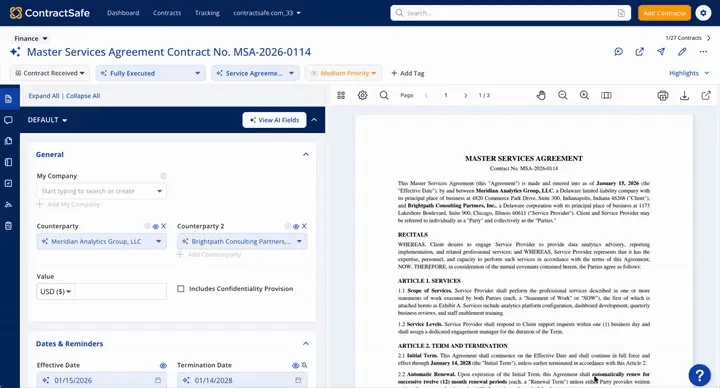Zoom out of the document
Screen dimensions: 720x388
[x=562, y=96]
